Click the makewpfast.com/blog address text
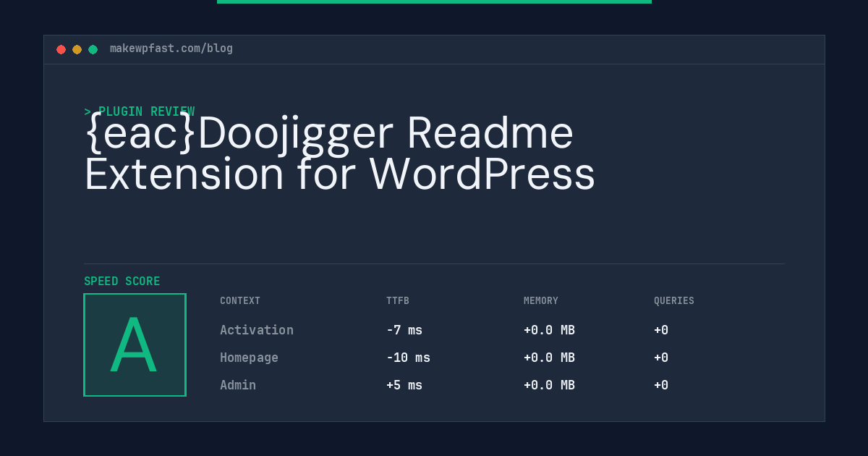The image size is (868, 456). [171, 48]
